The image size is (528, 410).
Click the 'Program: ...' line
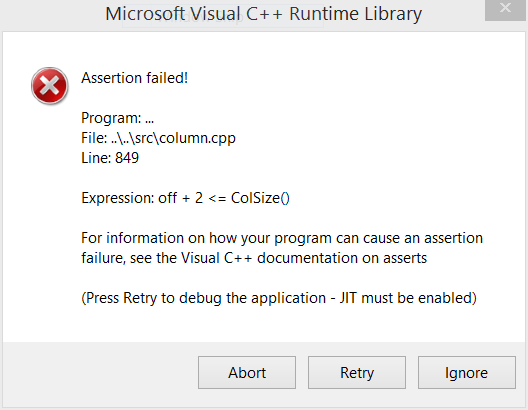pos(118,118)
